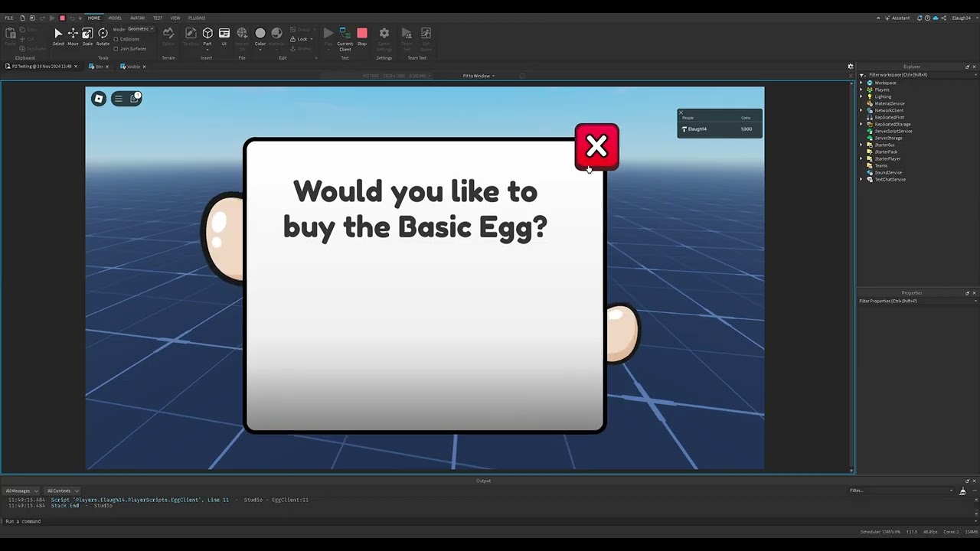The width and height of the screenshot is (980, 551).
Task: Select Lighting in Explorer
Action: coord(883,96)
